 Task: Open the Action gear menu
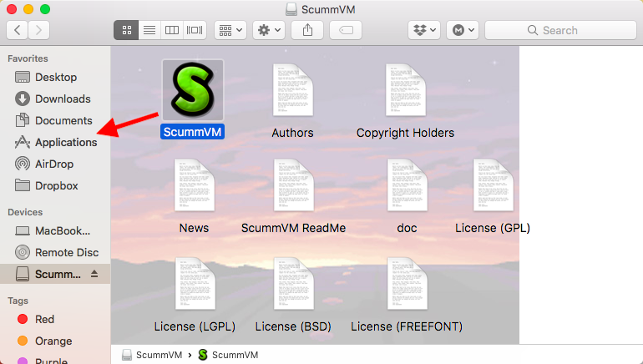(270, 30)
